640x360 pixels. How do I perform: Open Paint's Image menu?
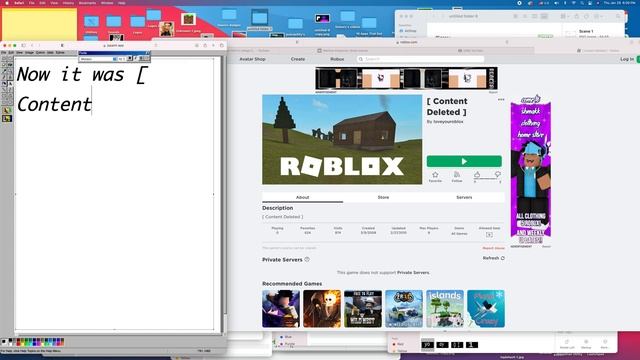pyautogui.click(x=29, y=53)
